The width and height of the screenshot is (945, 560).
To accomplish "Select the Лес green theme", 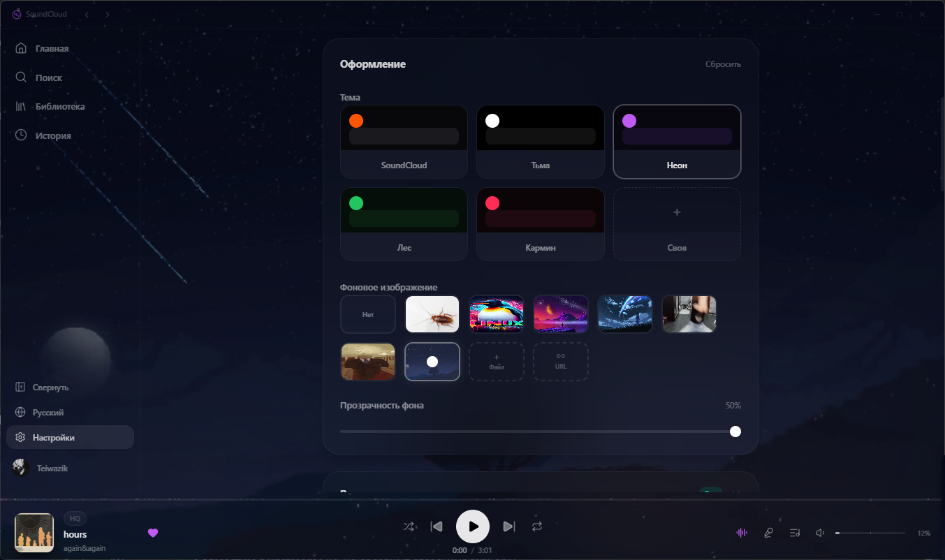I will point(404,224).
